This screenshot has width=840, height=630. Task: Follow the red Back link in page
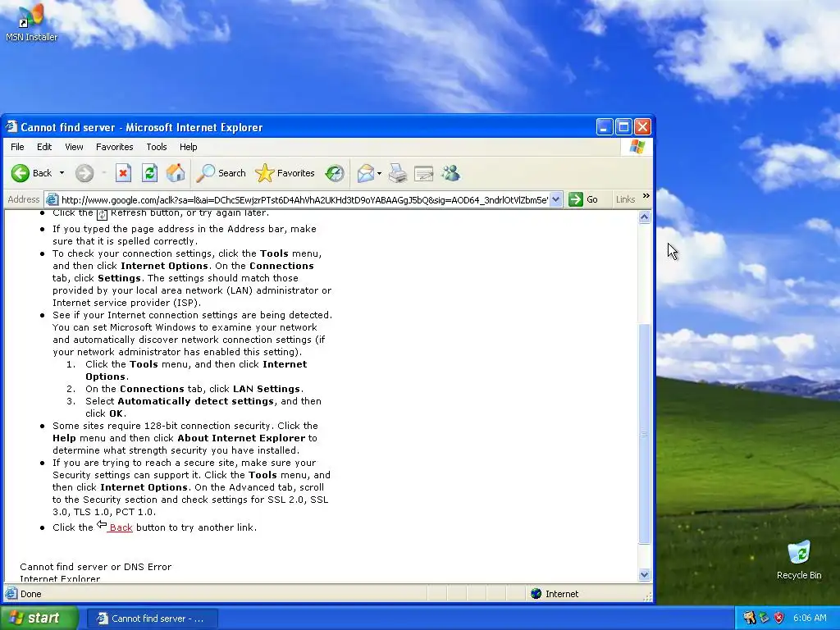[121, 527]
